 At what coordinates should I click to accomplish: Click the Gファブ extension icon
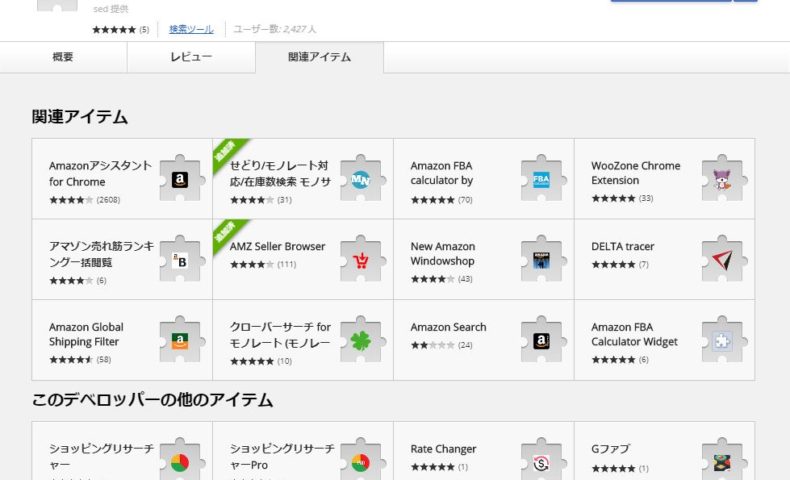(724, 459)
